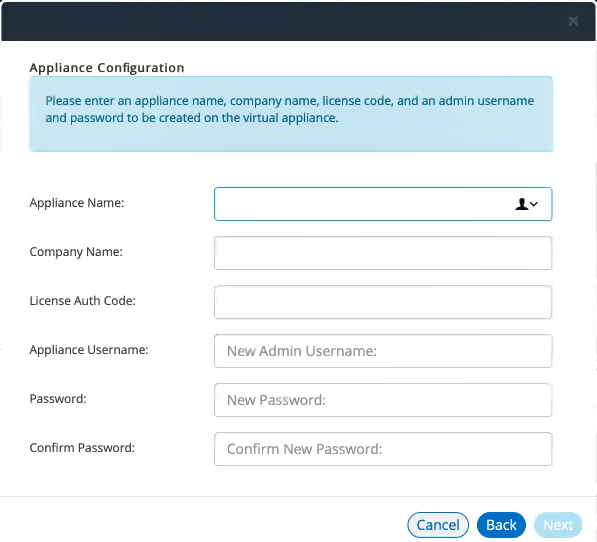Viewport: 597px width, 542px height.
Task: Click the Appliance Name label
Action: pyautogui.click(x=77, y=203)
